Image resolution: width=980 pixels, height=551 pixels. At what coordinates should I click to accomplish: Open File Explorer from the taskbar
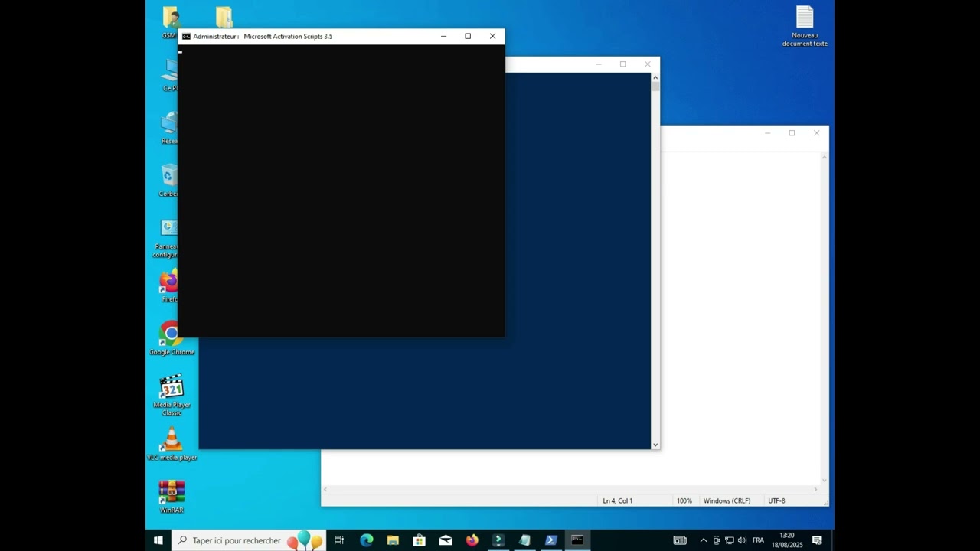[393, 540]
